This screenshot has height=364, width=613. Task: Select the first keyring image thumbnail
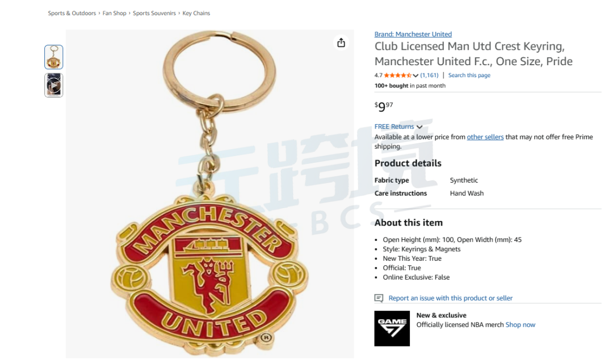[53, 57]
